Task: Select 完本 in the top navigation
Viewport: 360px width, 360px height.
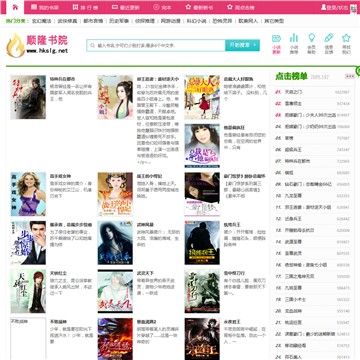Action: click(x=162, y=7)
